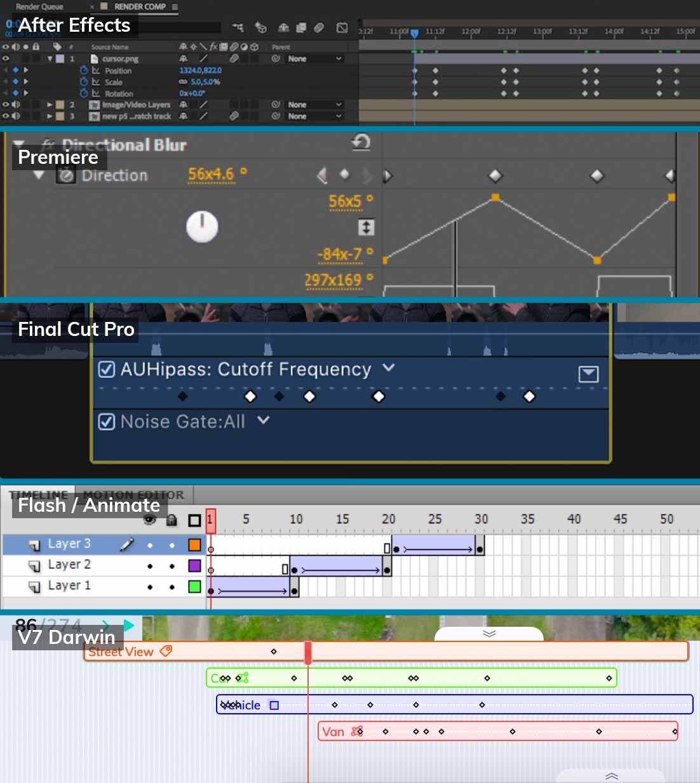Collapse the Darwin timeline with top chevron
The image size is (700, 783).
(x=488, y=634)
